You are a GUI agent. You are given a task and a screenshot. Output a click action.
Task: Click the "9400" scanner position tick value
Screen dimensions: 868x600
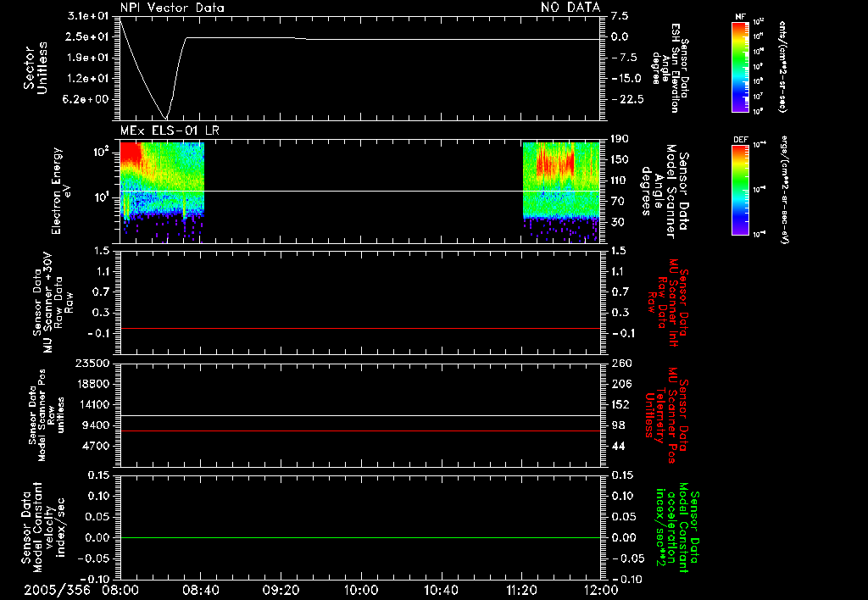[95, 425]
